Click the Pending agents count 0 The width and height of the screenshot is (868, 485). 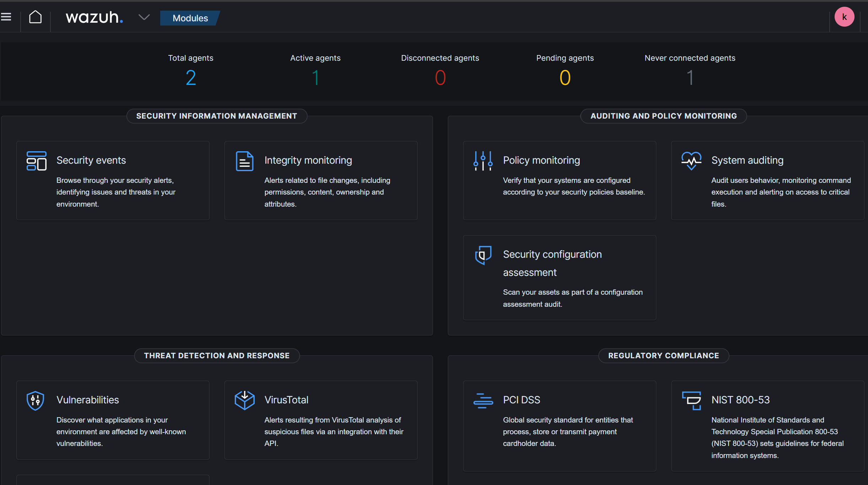565,78
